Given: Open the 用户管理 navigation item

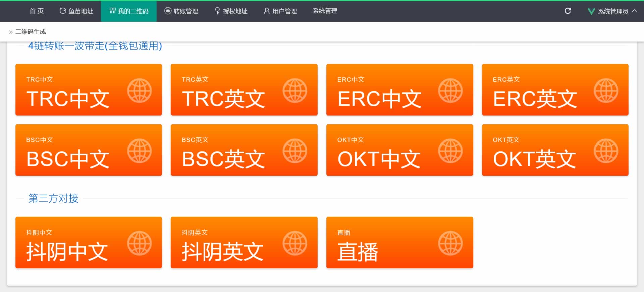Looking at the screenshot, I should pos(280,11).
